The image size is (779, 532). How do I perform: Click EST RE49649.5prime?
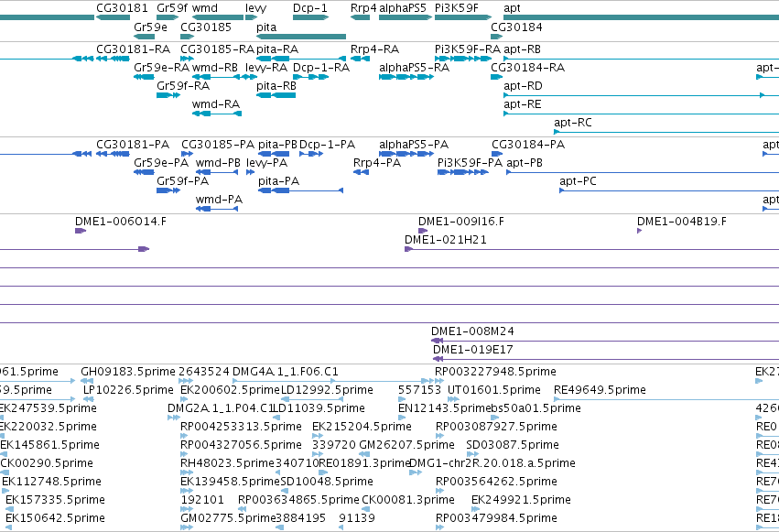click(600, 390)
